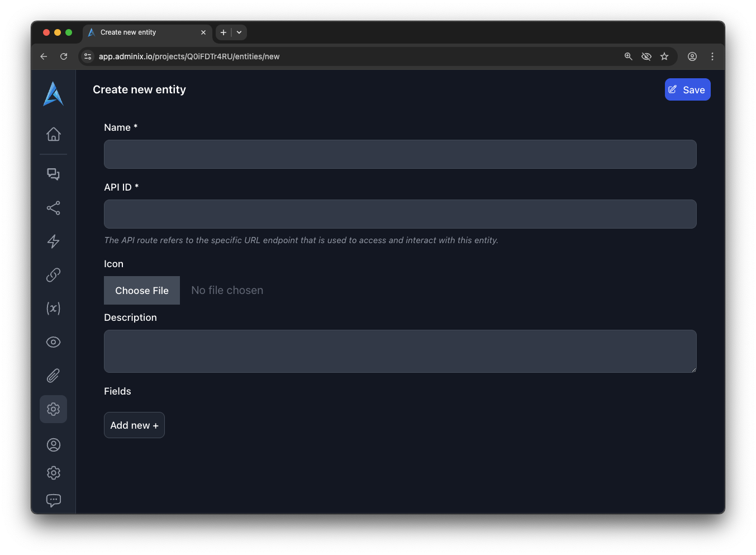Click the share nodes sidebar icon

tap(54, 208)
